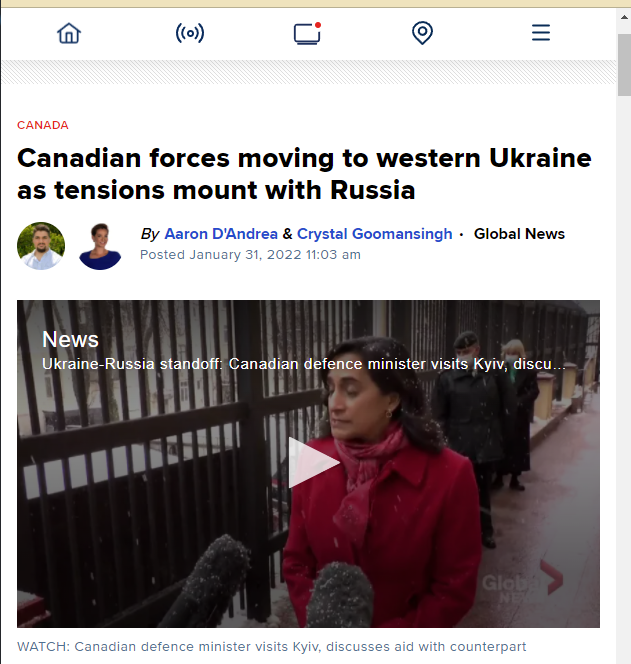Open the watch TV icon with red dot
This screenshot has height=664, width=631.
tap(307, 33)
